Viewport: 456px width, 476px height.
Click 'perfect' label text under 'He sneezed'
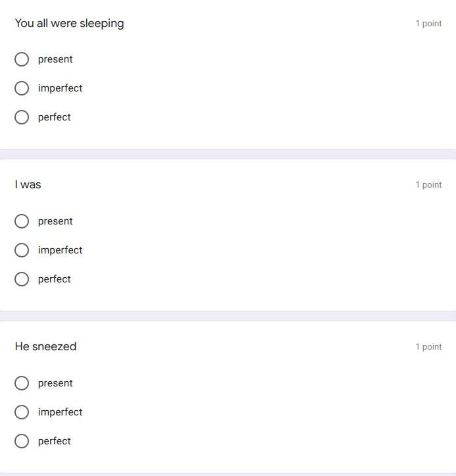[x=54, y=441]
